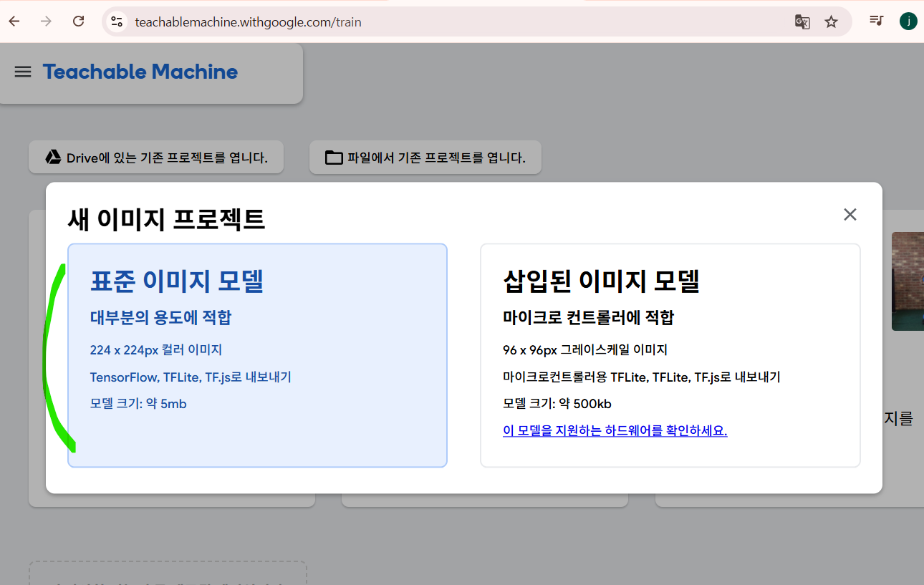This screenshot has height=585, width=924.
Task: Open the media control icon in toolbar
Action: click(x=877, y=21)
